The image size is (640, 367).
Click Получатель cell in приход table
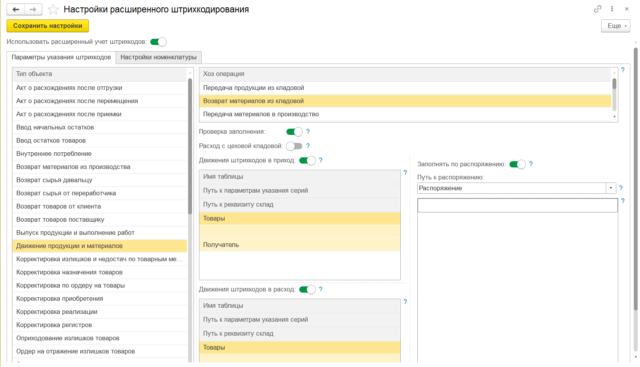pos(300,245)
